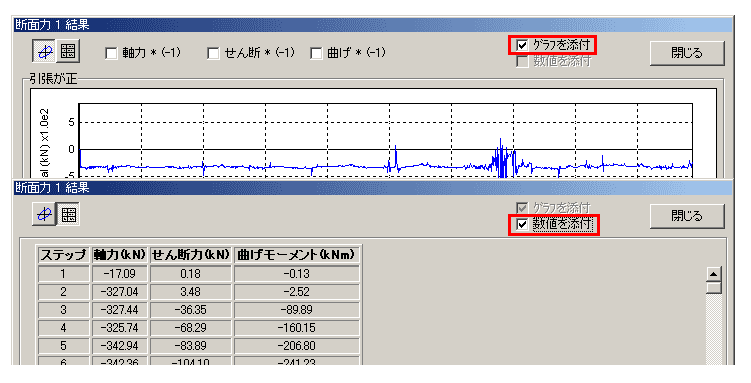
Task: Select table view icon in lower window
Action: [x=68, y=214]
